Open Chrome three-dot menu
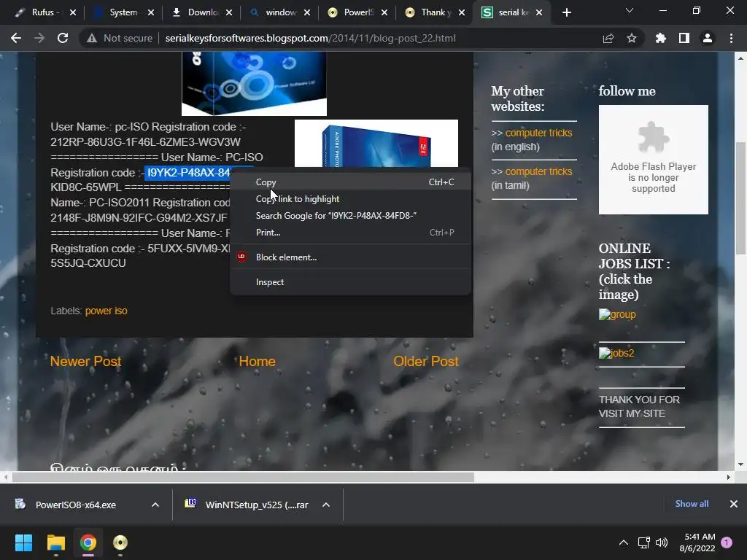Image resolution: width=747 pixels, height=560 pixels. (x=731, y=38)
